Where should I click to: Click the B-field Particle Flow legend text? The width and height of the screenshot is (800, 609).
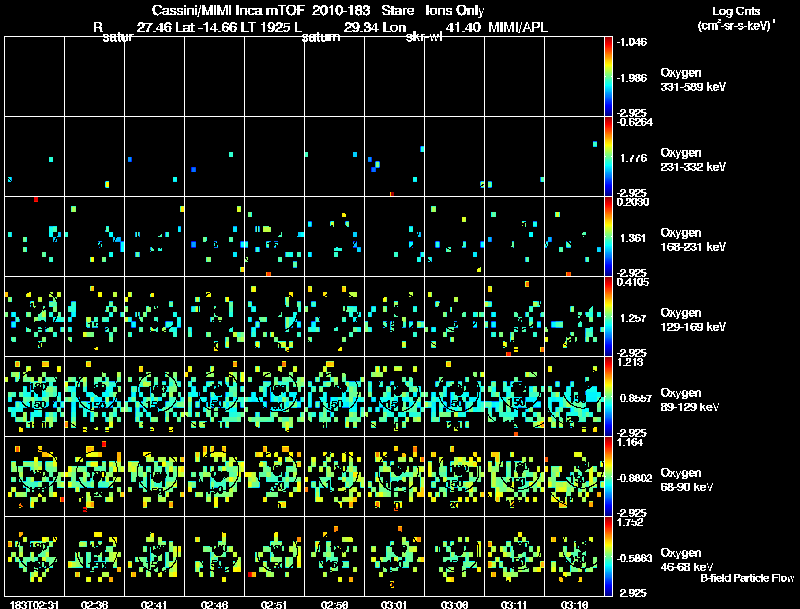[x=746, y=578]
